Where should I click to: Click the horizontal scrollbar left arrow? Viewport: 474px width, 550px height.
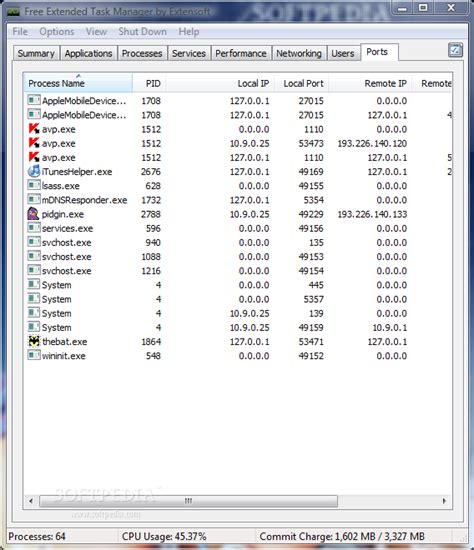coord(31,501)
